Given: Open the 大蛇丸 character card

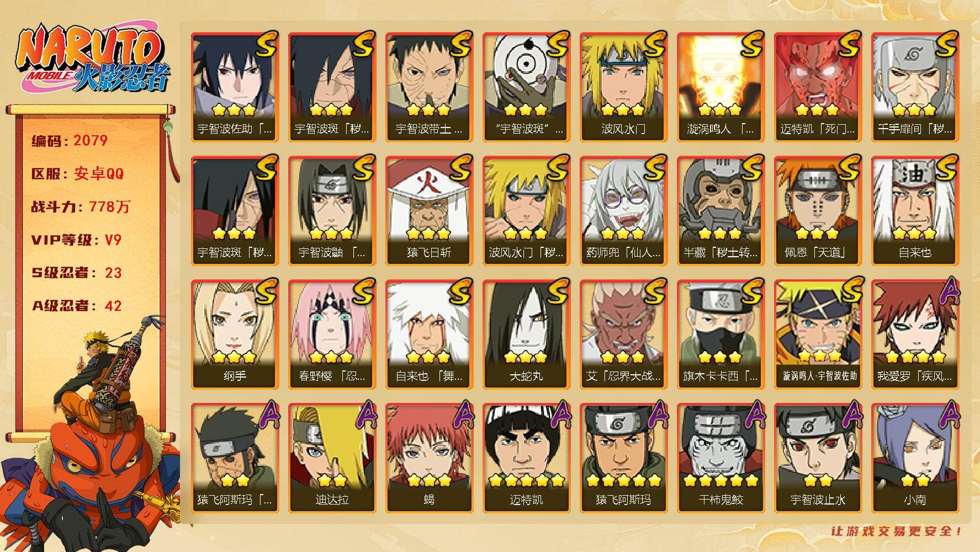Looking at the screenshot, I should pyautogui.click(x=526, y=334).
